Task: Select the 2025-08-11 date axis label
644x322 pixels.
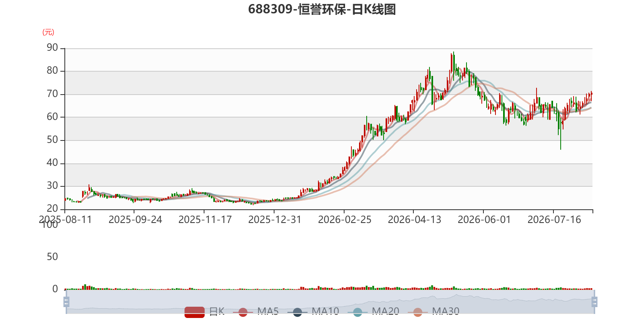Action: pyautogui.click(x=65, y=220)
